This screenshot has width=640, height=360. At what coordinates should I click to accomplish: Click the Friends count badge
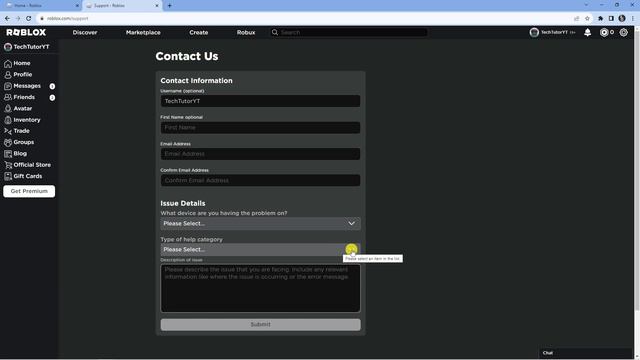tap(52, 98)
